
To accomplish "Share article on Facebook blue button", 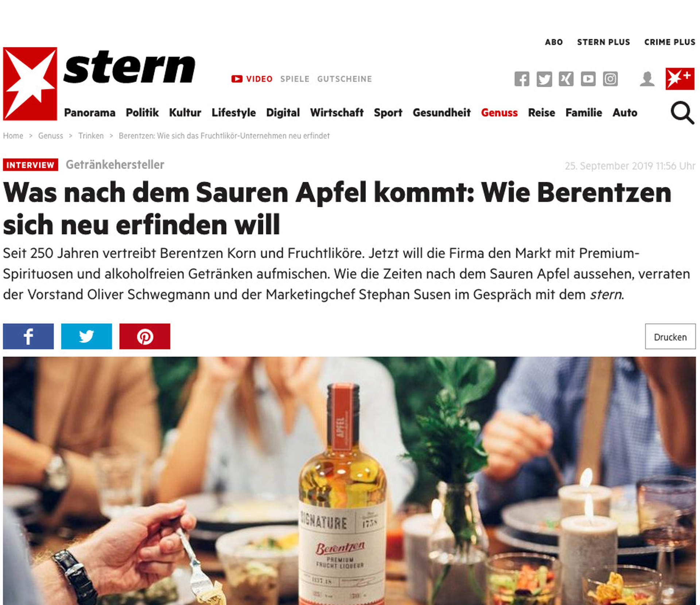I will (28, 336).
